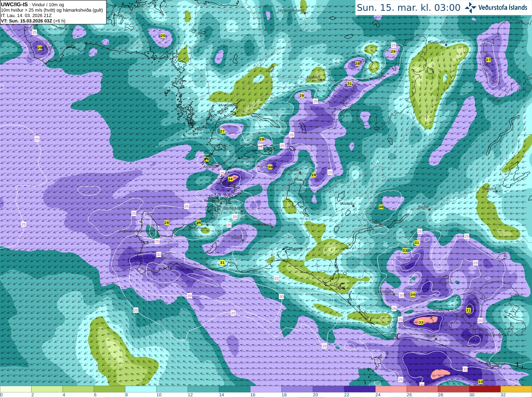This screenshot has height=398, width=532.
Task: Pick the olive green 6–8 legend swatch
Action: (x=110, y=389)
